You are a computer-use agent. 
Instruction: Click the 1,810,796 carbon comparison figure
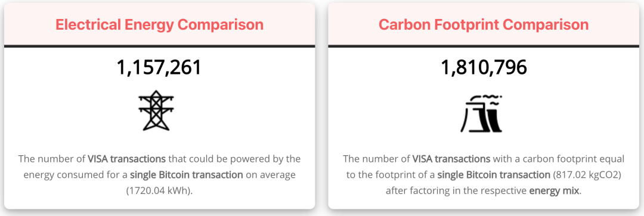pyautogui.click(x=484, y=67)
